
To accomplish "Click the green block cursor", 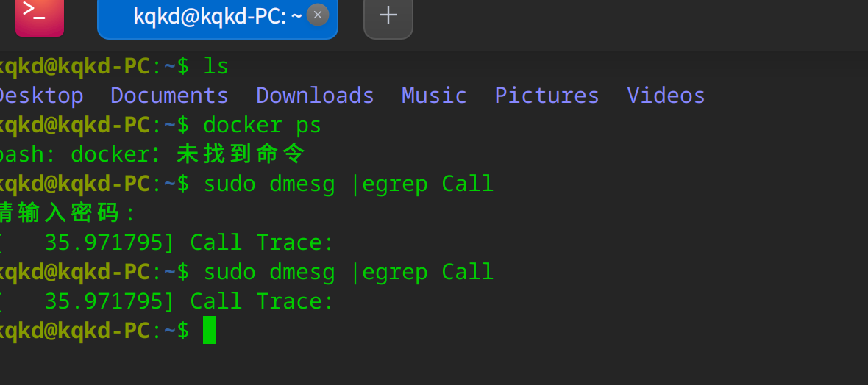I will [x=210, y=331].
